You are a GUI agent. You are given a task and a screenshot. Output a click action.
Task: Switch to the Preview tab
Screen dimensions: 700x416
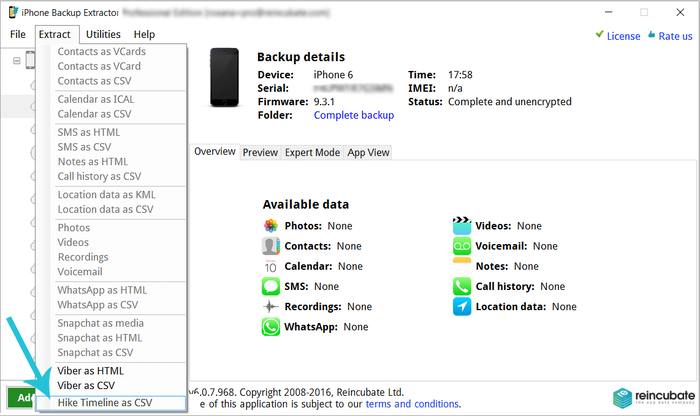click(260, 153)
